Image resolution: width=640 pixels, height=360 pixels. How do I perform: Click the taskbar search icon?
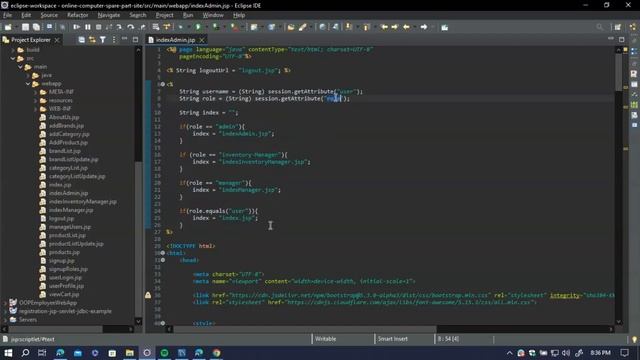[x=25, y=353]
